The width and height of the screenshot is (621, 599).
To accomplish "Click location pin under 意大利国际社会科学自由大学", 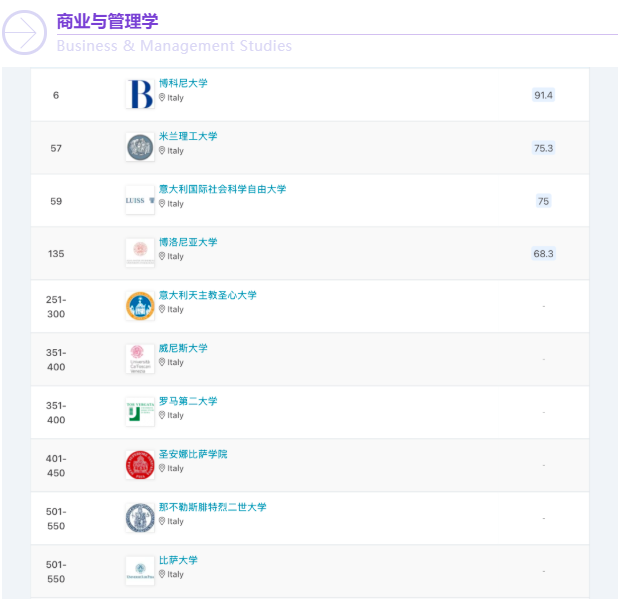I will [x=162, y=204].
